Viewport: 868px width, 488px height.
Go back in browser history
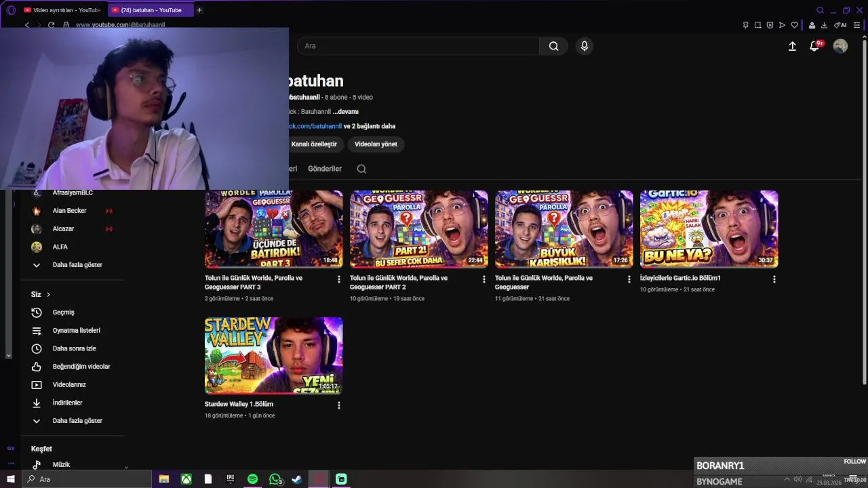[x=26, y=25]
